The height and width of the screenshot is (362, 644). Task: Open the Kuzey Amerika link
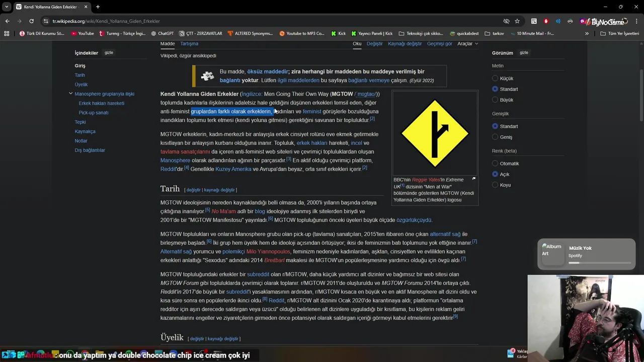pyautogui.click(x=233, y=169)
